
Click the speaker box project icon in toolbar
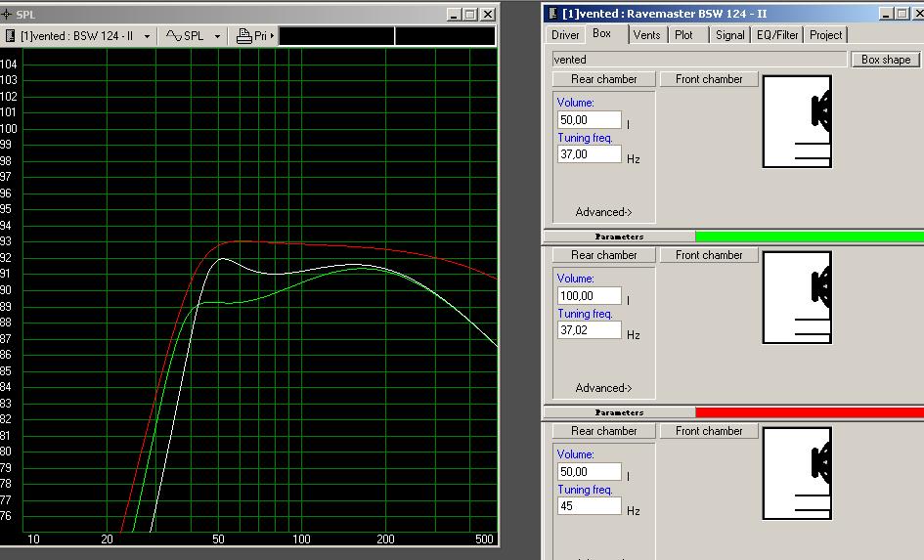point(11,35)
